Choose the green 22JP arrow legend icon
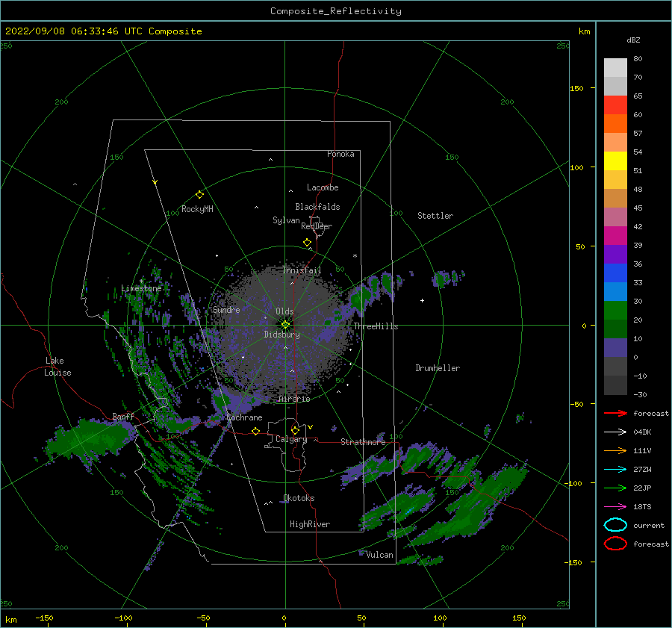The height and width of the screenshot is (628, 672). [615, 488]
